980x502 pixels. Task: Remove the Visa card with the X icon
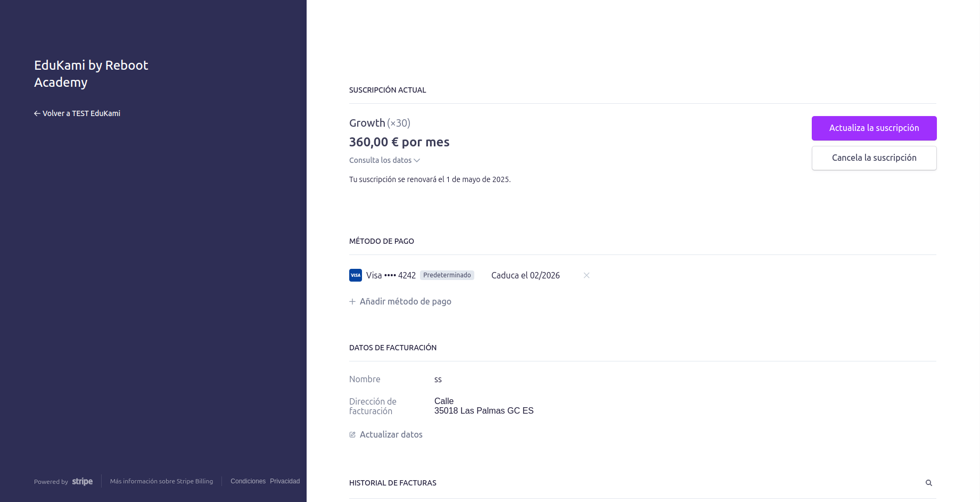(586, 275)
